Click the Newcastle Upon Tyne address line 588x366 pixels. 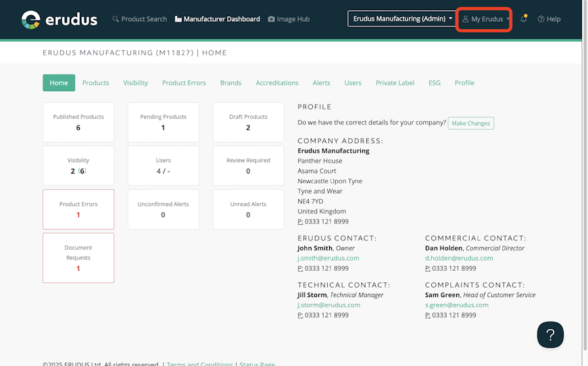pos(330,181)
